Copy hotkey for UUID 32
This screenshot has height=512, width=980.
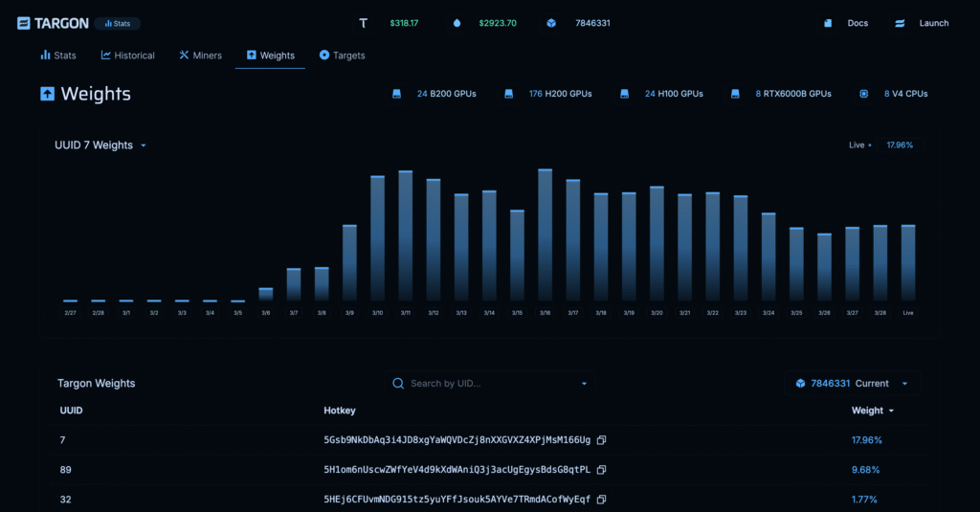point(602,500)
